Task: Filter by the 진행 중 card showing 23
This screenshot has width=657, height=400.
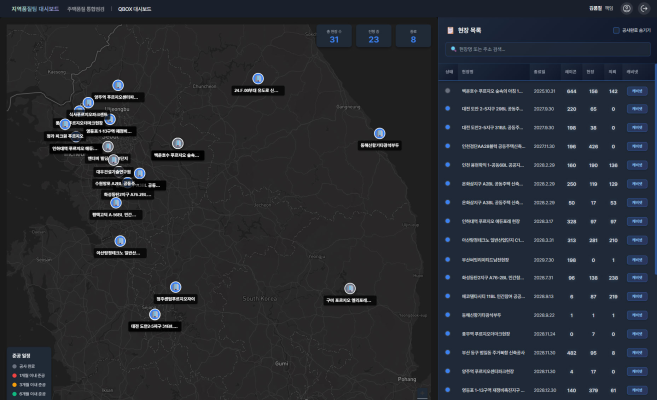Action: coord(374,38)
